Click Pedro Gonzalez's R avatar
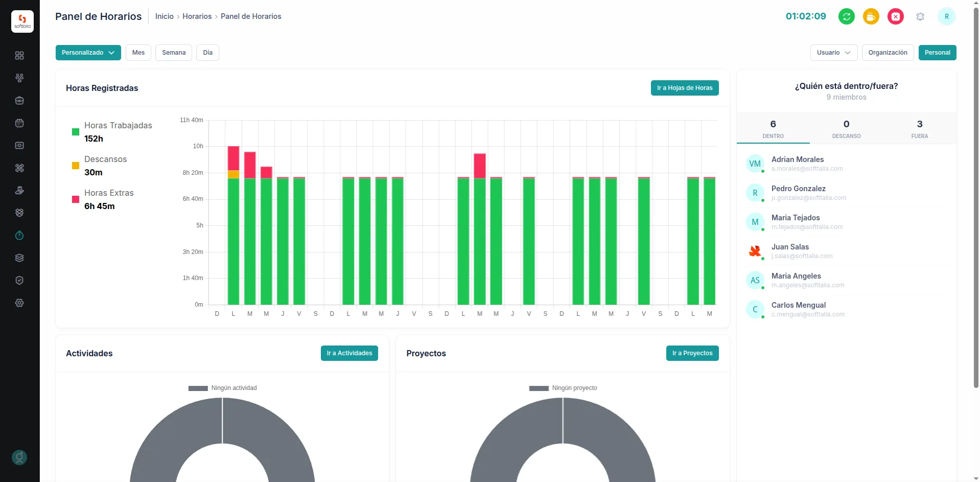980x482 pixels. [755, 193]
